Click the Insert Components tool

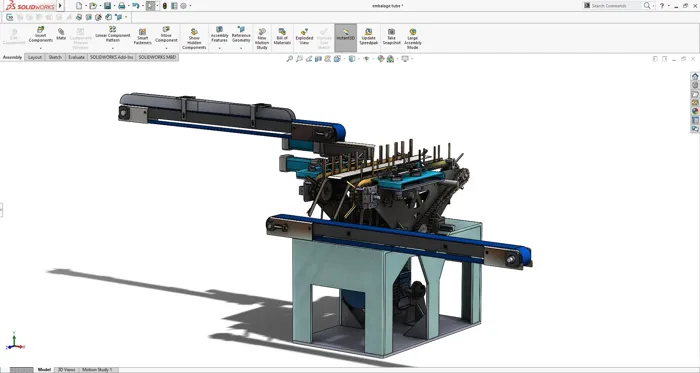(41, 35)
